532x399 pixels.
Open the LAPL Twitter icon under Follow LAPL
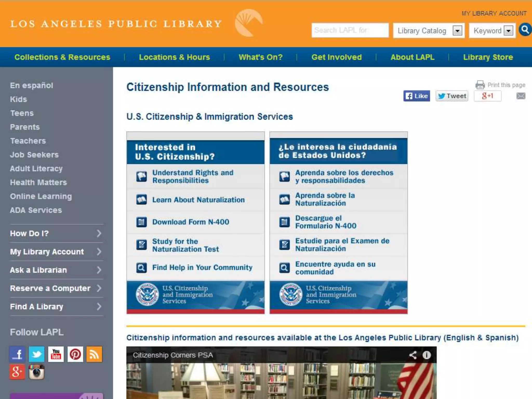(x=36, y=354)
